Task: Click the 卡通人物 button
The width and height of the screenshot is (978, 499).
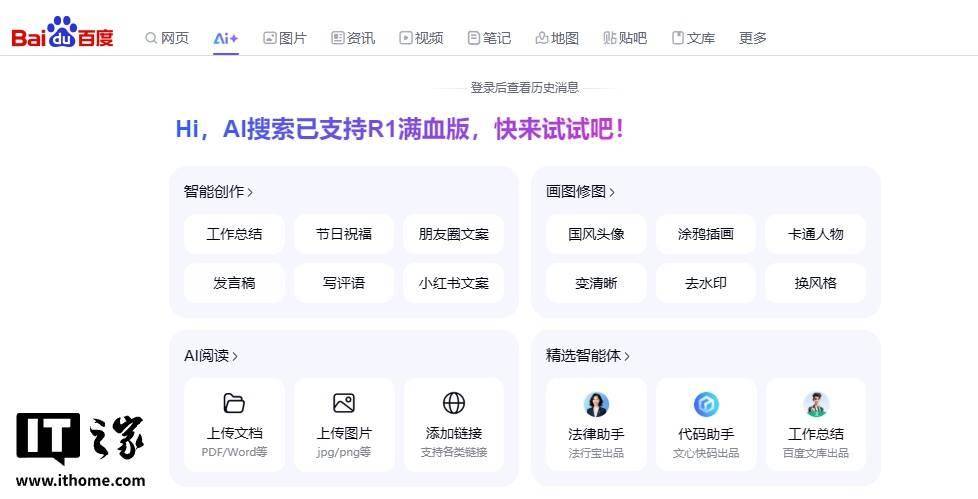Action: [816, 234]
